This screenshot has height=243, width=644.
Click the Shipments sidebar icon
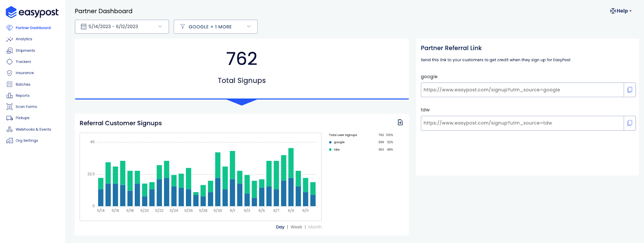(x=10, y=51)
